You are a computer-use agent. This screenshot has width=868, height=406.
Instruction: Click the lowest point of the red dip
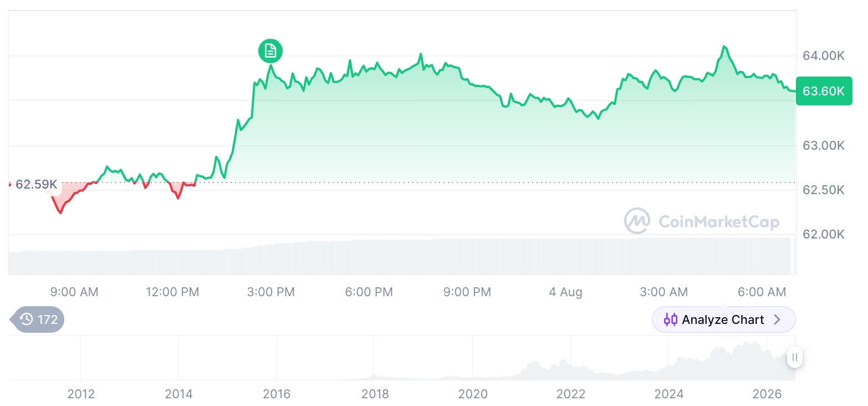point(60,213)
